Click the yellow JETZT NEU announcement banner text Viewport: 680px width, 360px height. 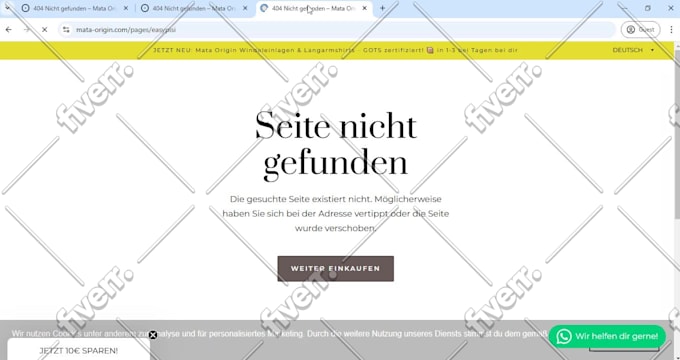336,50
